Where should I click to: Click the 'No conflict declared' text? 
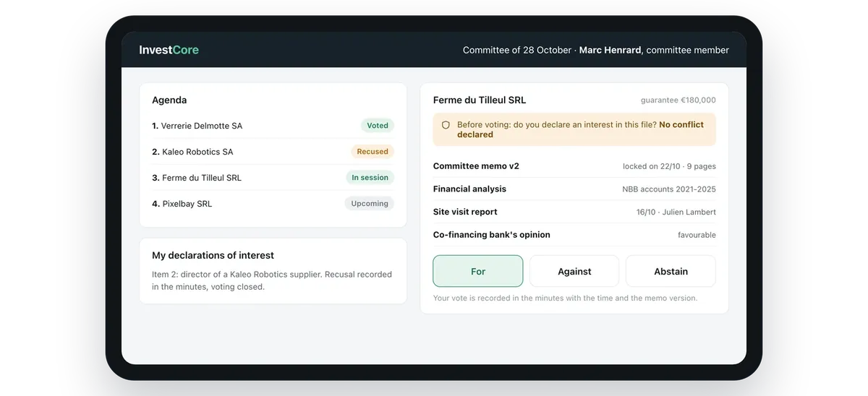click(580, 129)
